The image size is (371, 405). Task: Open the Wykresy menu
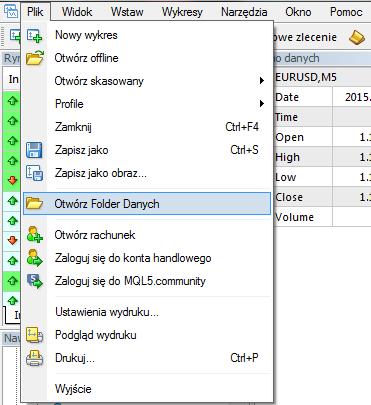(182, 12)
